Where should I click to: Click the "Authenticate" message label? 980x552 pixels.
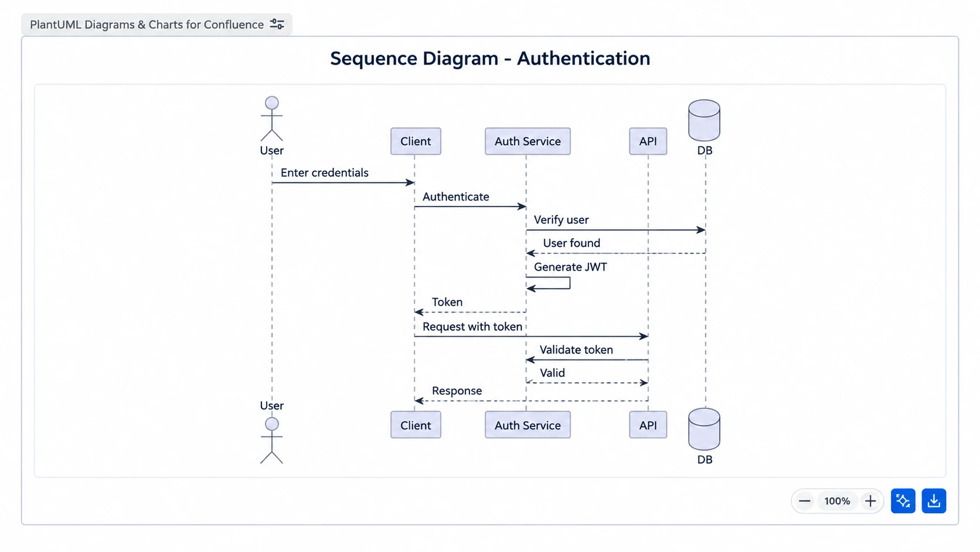tap(455, 197)
